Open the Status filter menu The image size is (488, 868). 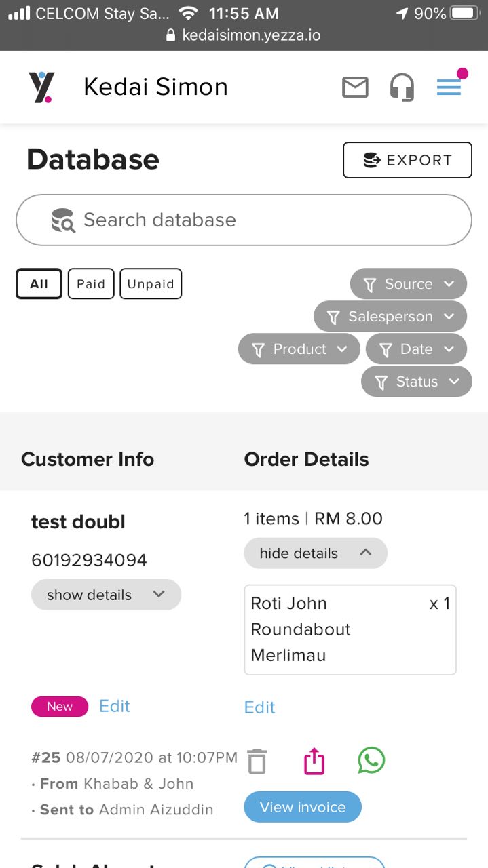(x=416, y=381)
